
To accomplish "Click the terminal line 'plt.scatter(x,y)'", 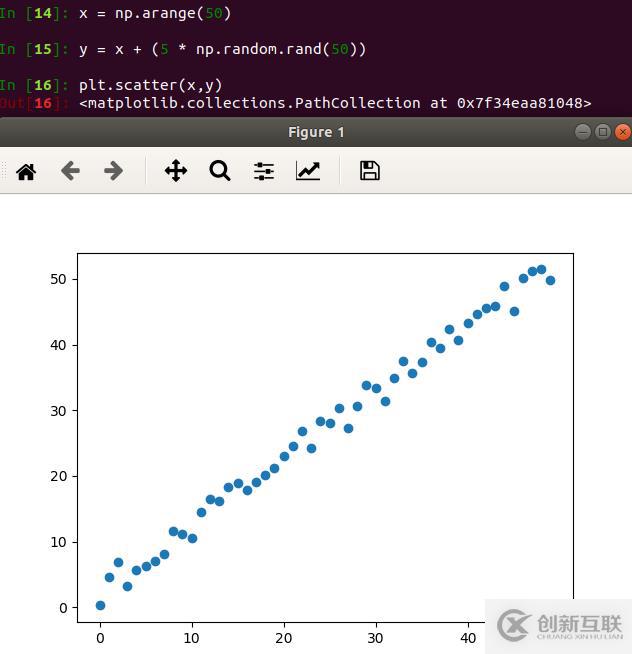I will pos(150,85).
